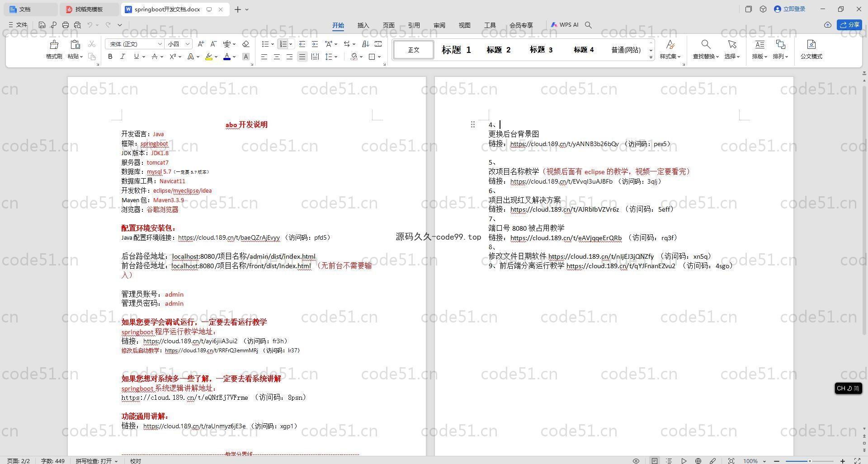Click the Print icon in quick access toolbar
The image size is (868, 464).
(x=66, y=25)
